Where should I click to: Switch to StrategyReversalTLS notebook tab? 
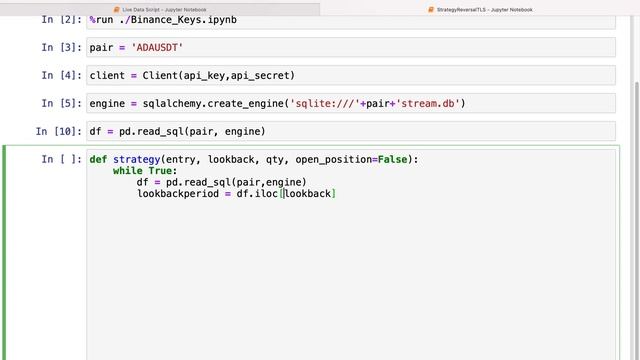click(x=480, y=9)
